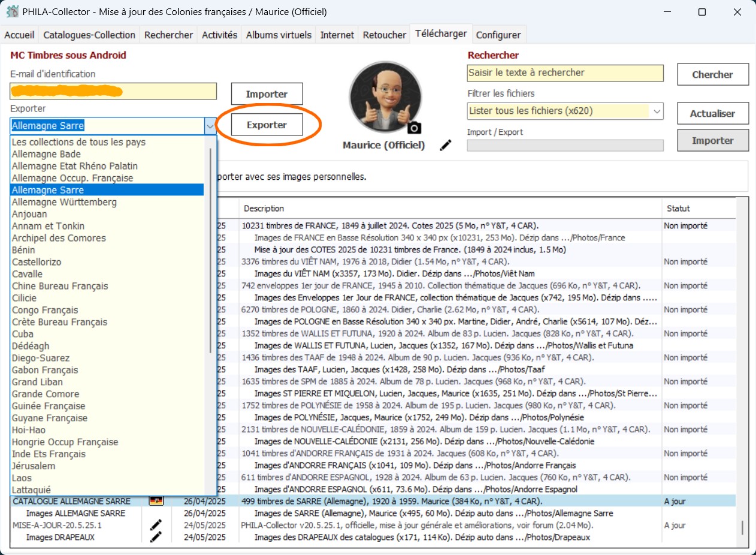Click Maurice's round avatar picture
756x555 pixels.
(x=385, y=96)
